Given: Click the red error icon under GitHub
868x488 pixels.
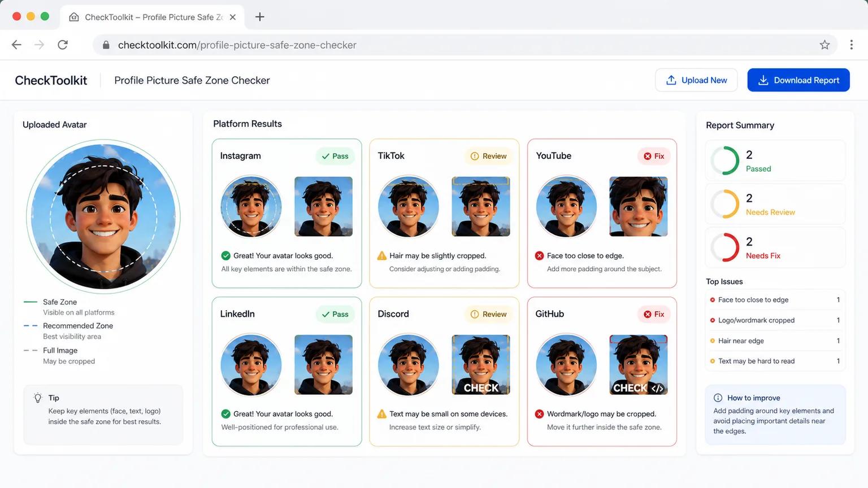Looking at the screenshot, I should tap(540, 413).
